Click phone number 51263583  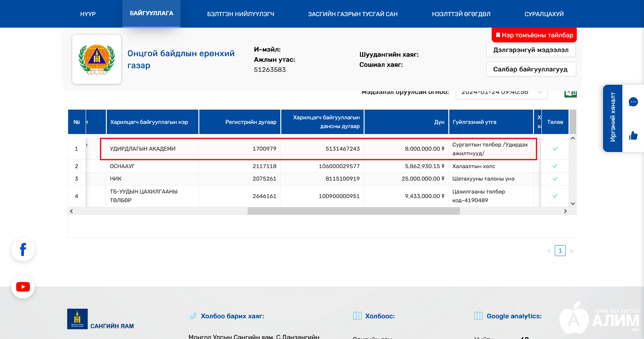tap(270, 70)
